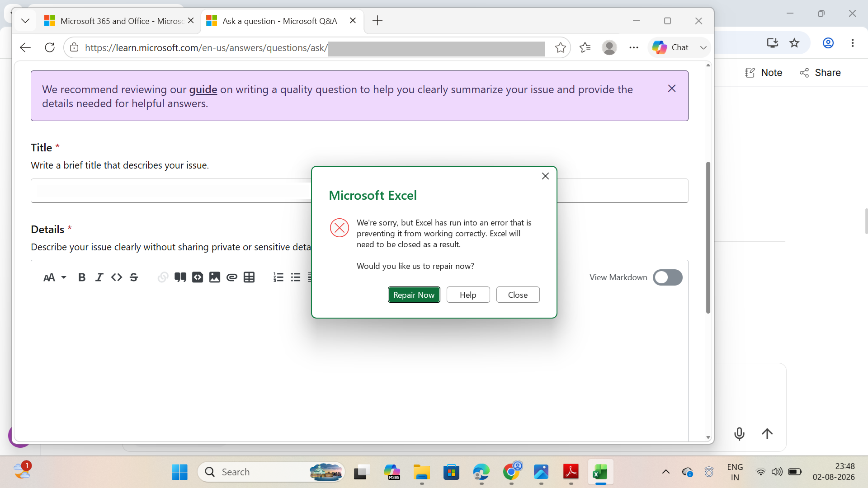Open Microsoft Store from the taskbar
868x488 pixels.
(x=452, y=472)
